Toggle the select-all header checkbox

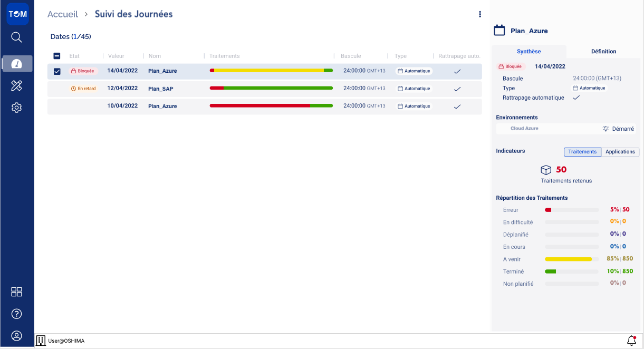point(57,56)
